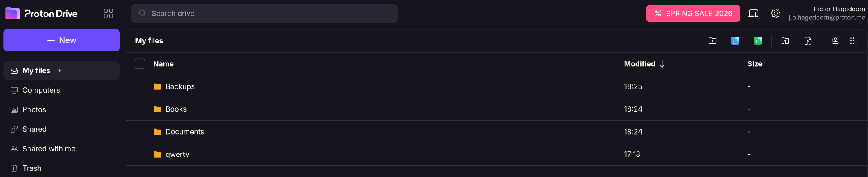Open the SPRING SALE 2026 offer
This screenshot has width=868, height=177.
[693, 14]
